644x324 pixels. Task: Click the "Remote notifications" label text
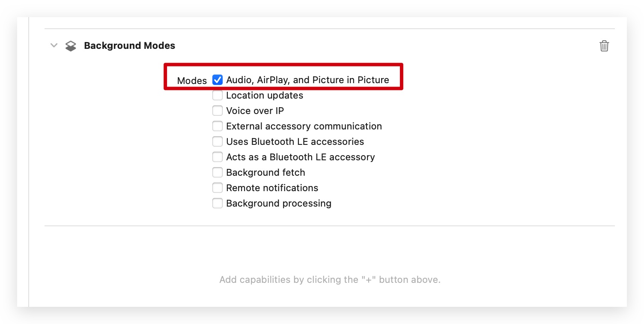coord(272,188)
